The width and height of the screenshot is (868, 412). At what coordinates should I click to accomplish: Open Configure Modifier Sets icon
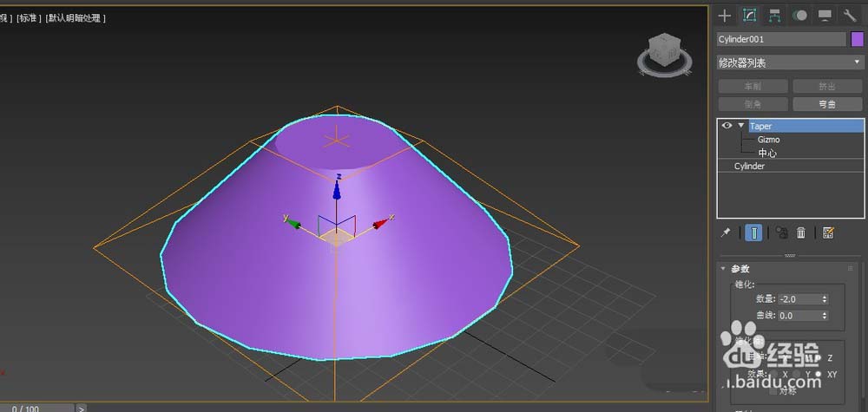click(x=828, y=232)
